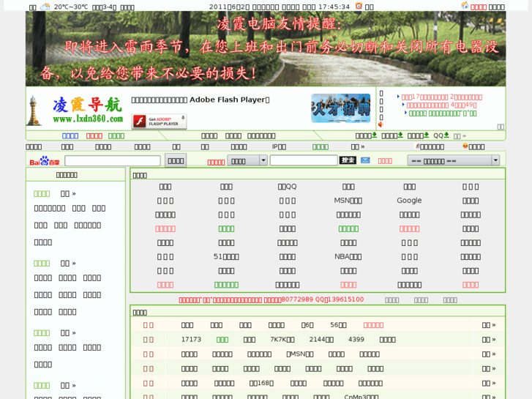The width and height of the screenshot is (532, 399).
Task: Click the forest path banner image
Action: pyautogui.click(x=266, y=48)
